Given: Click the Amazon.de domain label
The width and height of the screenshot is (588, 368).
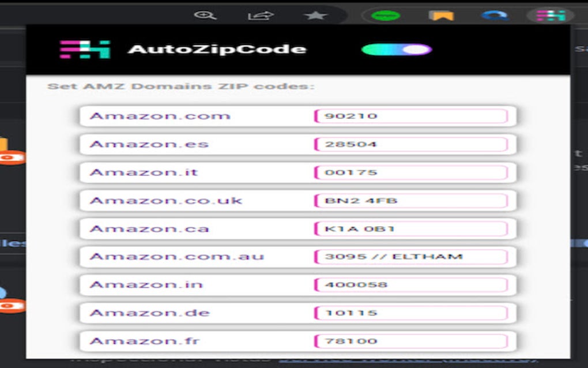Looking at the screenshot, I should [x=150, y=313].
